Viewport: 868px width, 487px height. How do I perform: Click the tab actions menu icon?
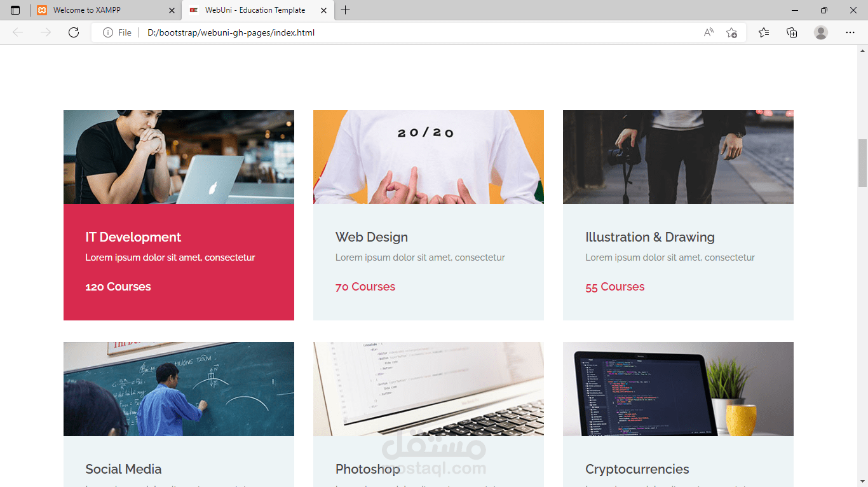point(15,10)
